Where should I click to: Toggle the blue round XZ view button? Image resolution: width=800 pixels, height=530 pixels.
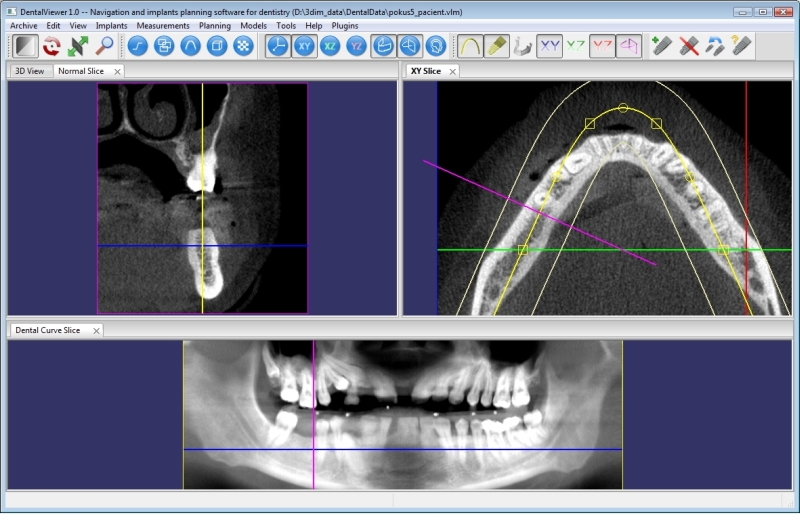pyautogui.click(x=331, y=46)
